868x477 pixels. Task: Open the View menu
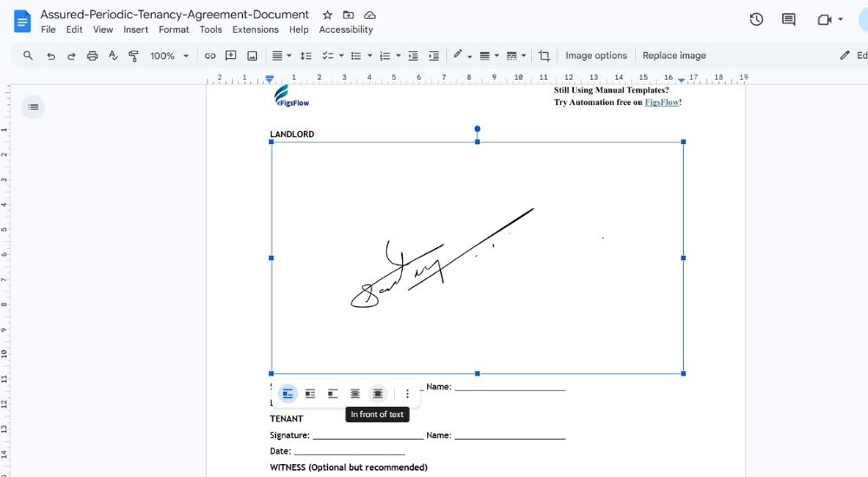(x=103, y=29)
